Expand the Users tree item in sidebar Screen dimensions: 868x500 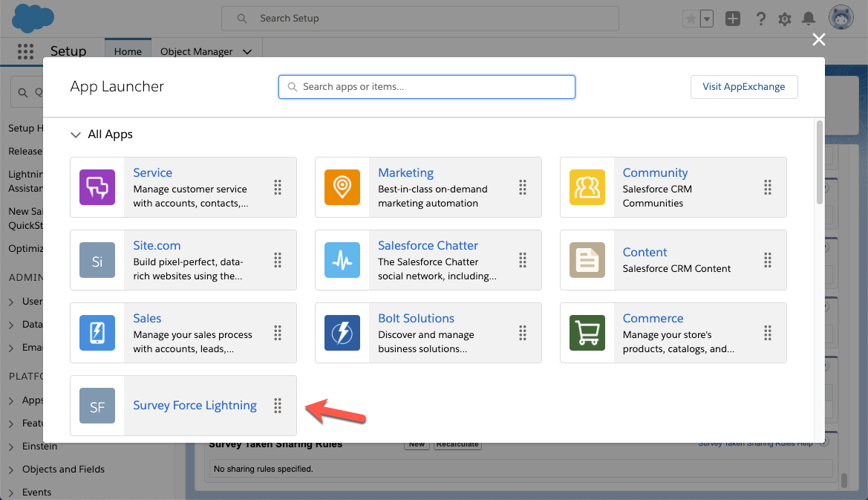coord(11,302)
